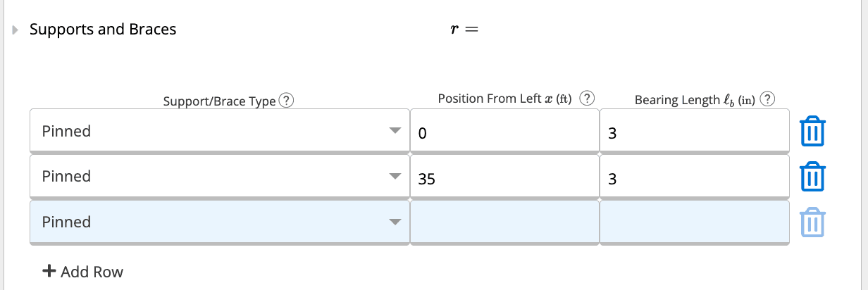Edit position field containing 35
This screenshot has height=290, width=868.
click(x=504, y=177)
